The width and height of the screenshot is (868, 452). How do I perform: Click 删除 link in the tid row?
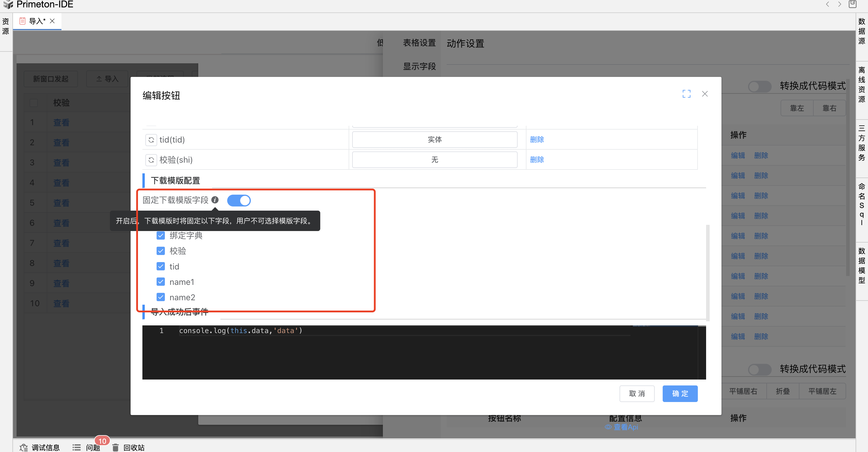(x=537, y=140)
